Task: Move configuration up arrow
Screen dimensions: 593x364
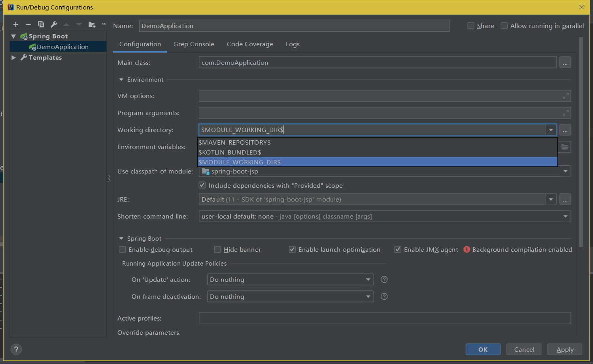Action: click(x=66, y=25)
